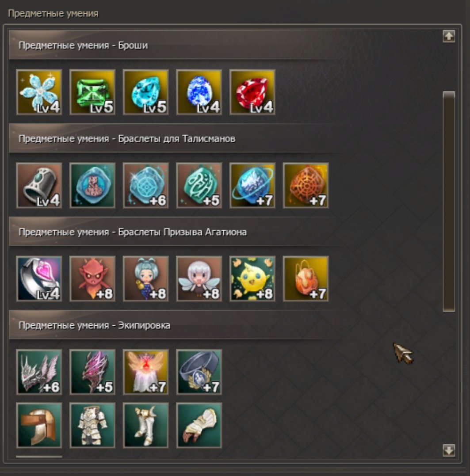
Task: Select the orange backpack agathion +7
Action: point(306,279)
